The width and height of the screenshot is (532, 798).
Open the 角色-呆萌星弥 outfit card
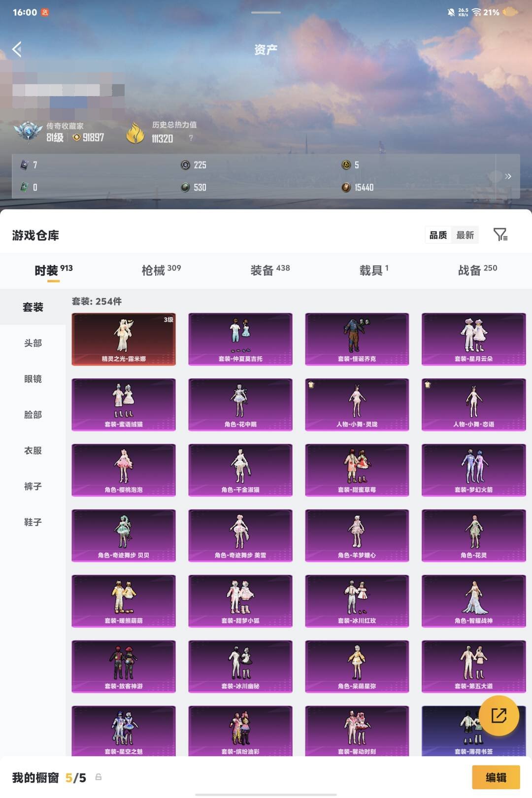(357, 667)
